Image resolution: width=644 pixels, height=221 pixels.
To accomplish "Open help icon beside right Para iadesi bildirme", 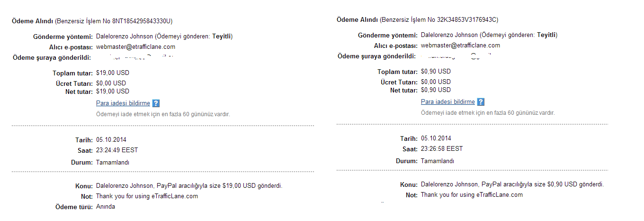I will click(x=481, y=102).
